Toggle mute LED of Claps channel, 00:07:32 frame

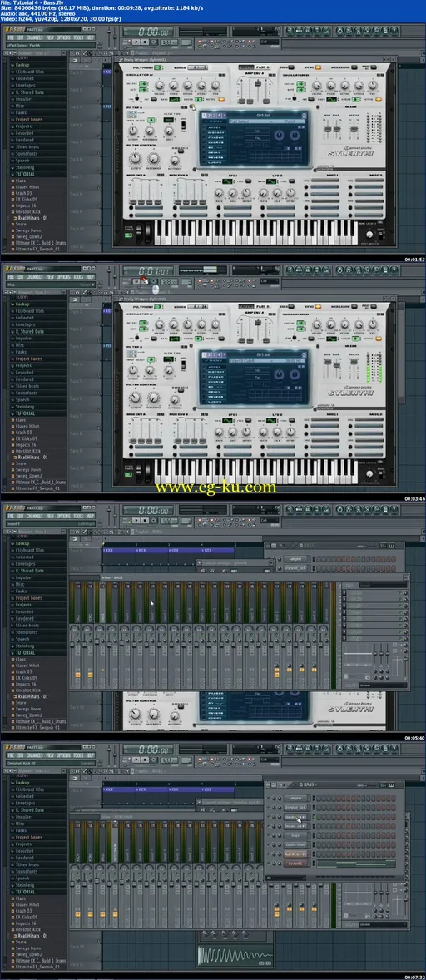click(269, 835)
